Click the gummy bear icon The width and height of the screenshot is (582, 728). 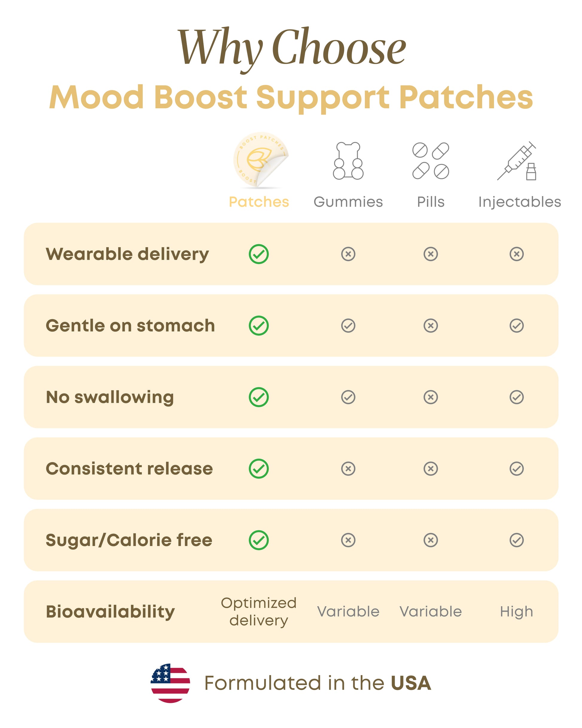pyautogui.click(x=348, y=161)
